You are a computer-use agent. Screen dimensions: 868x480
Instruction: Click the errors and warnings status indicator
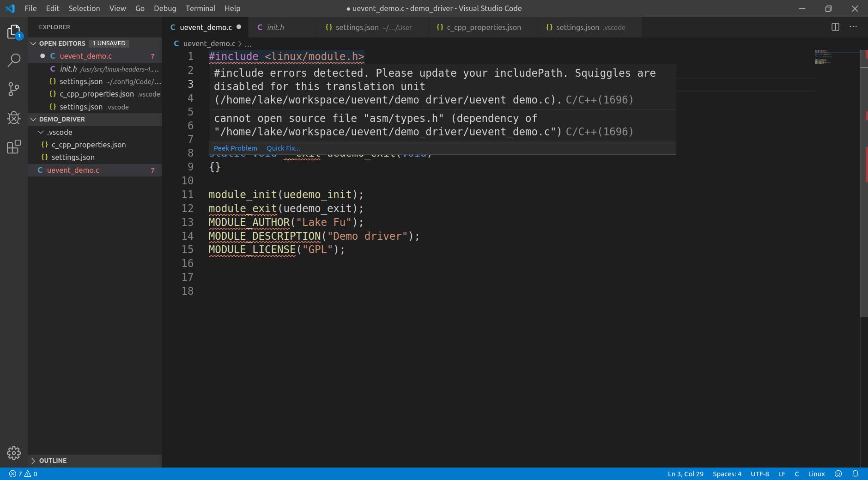[23, 474]
